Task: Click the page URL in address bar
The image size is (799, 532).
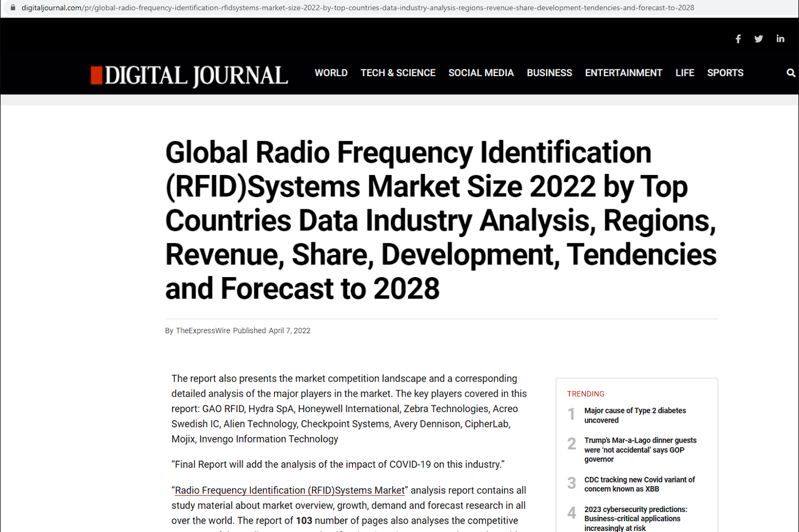Action: [358, 8]
